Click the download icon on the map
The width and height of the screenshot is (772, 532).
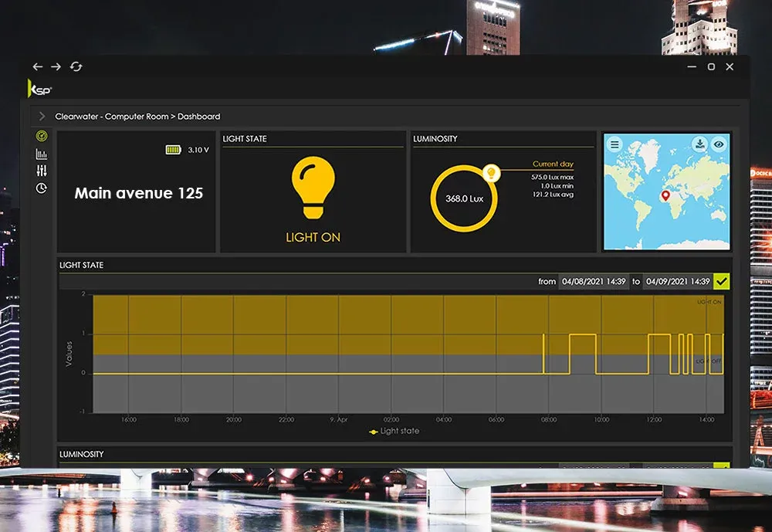tap(699, 144)
